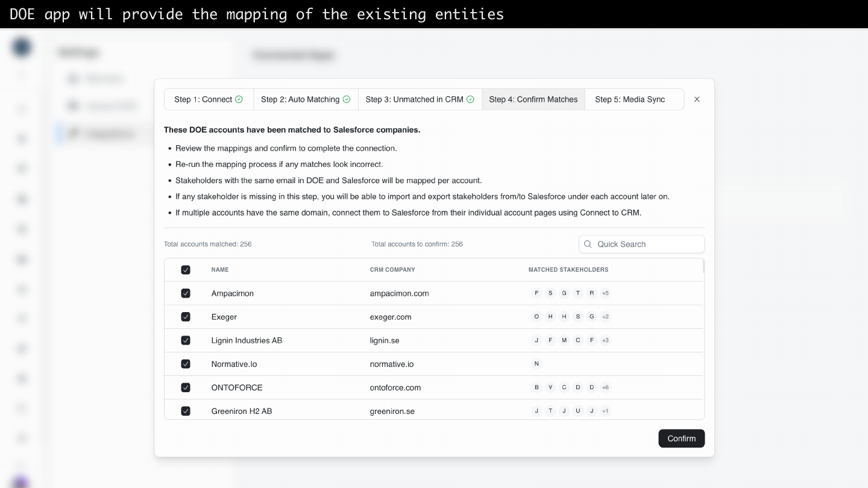Click the B stakeholder avatar in ONTOFORCE row
Image resolution: width=868 pixels, height=488 pixels.
[536, 387]
